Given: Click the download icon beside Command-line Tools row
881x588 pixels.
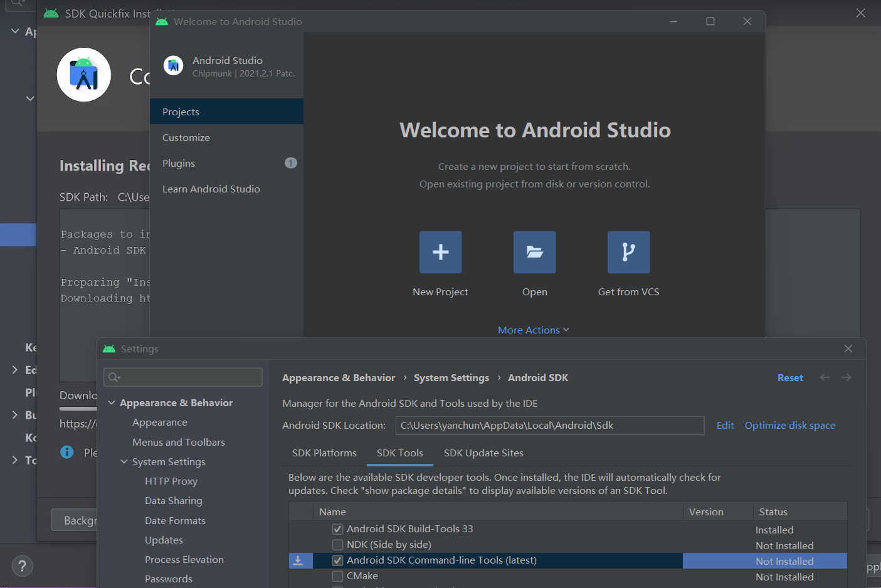Looking at the screenshot, I should coord(298,560).
